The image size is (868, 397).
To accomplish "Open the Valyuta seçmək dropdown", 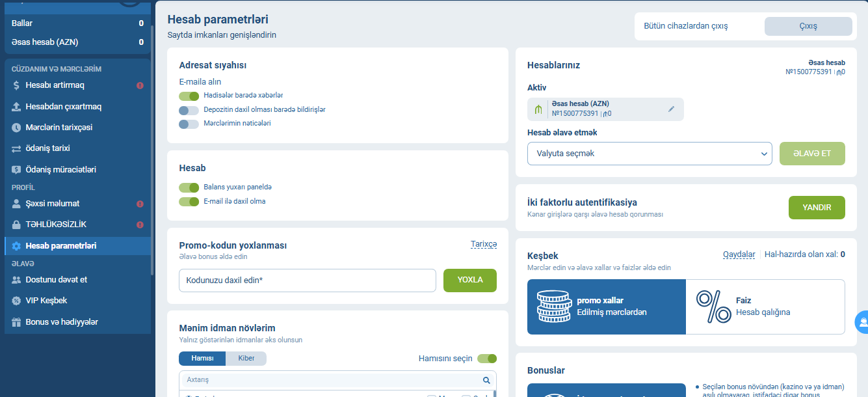I will pyautogui.click(x=649, y=154).
